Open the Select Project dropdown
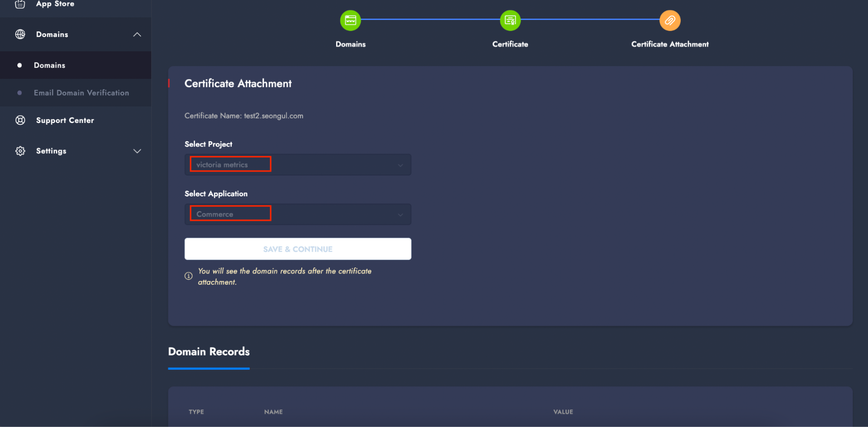The height and width of the screenshot is (427, 868). click(297, 165)
